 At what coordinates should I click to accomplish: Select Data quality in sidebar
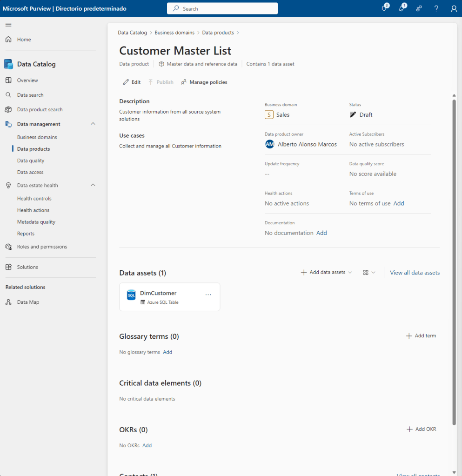31,161
